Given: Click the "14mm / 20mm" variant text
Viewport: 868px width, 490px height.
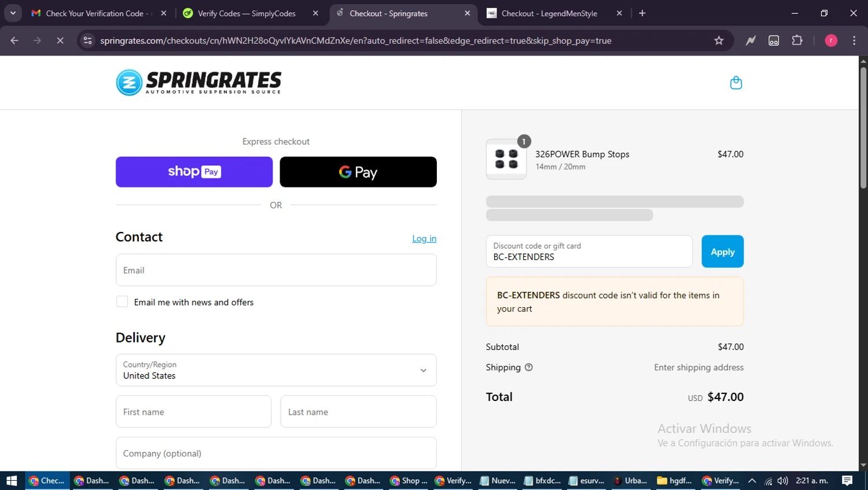Looking at the screenshot, I should (x=560, y=167).
